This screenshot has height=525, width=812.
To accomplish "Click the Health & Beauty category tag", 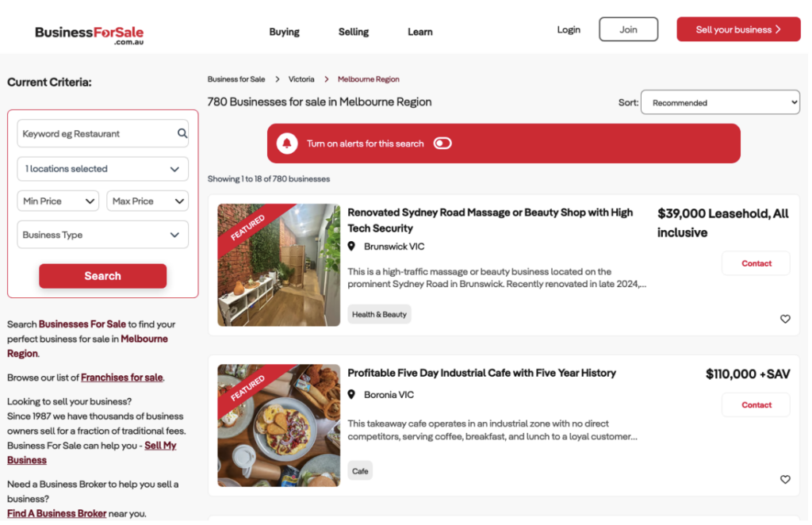I will [x=379, y=314].
